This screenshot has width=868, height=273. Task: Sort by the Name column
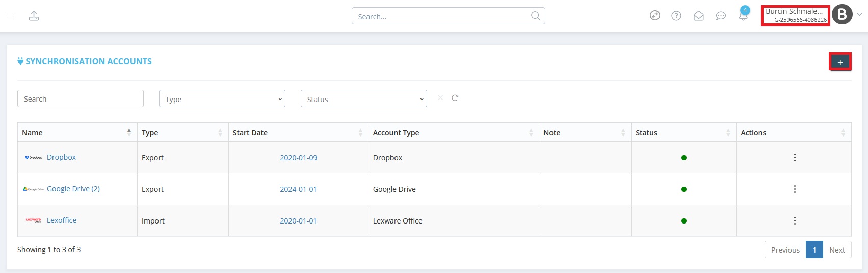[77, 132]
